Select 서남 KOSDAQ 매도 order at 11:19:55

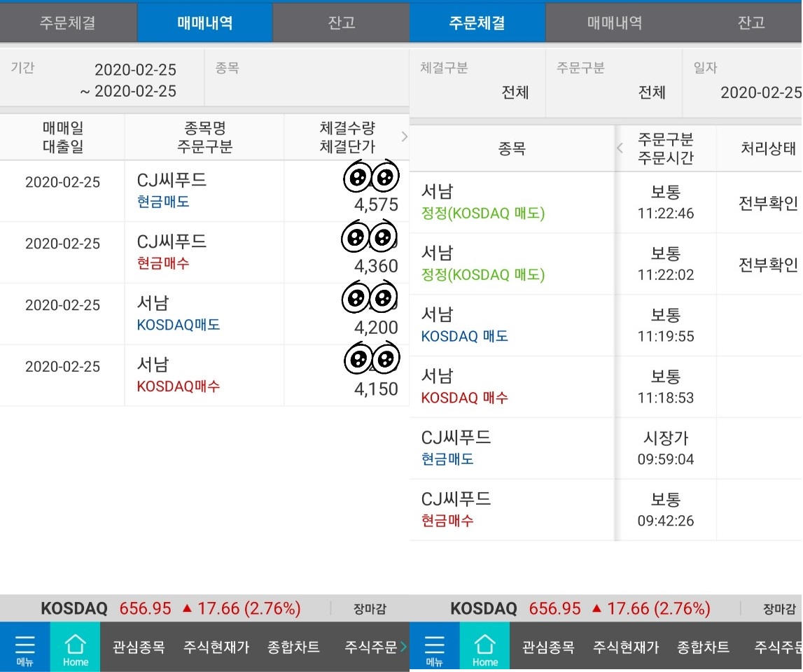point(606,325)
